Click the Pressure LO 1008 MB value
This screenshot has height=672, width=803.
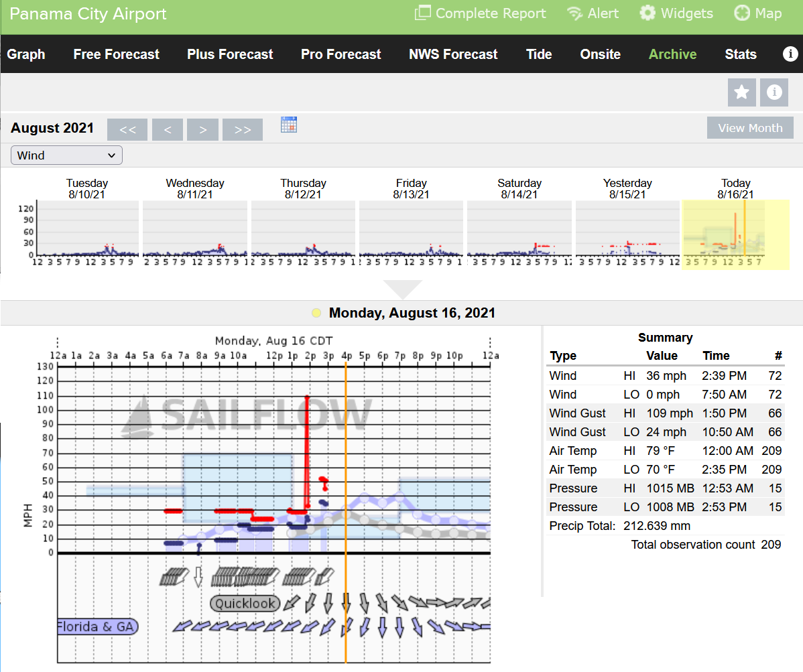point(670,507)
